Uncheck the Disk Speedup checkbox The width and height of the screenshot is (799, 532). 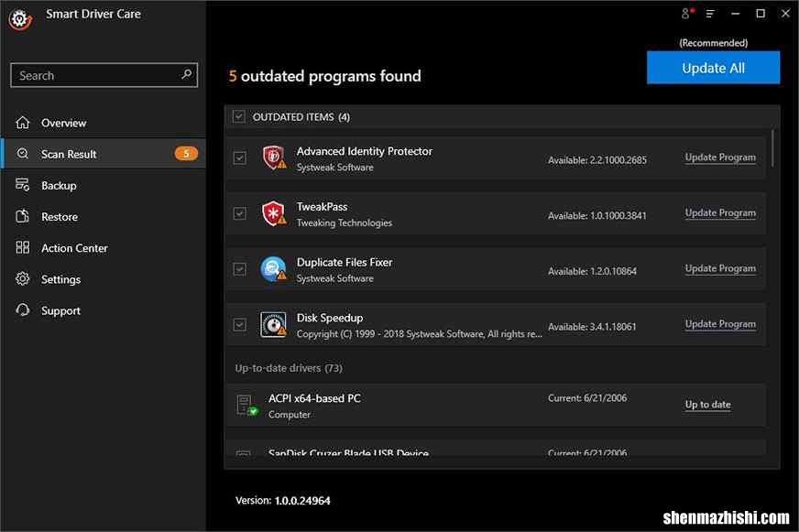[239, 324]
